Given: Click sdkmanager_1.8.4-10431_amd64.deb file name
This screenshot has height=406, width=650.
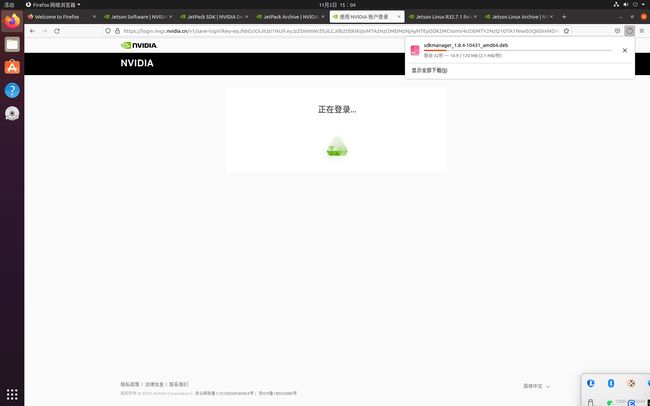Looking at the screenshot, I should pos(466,45).
